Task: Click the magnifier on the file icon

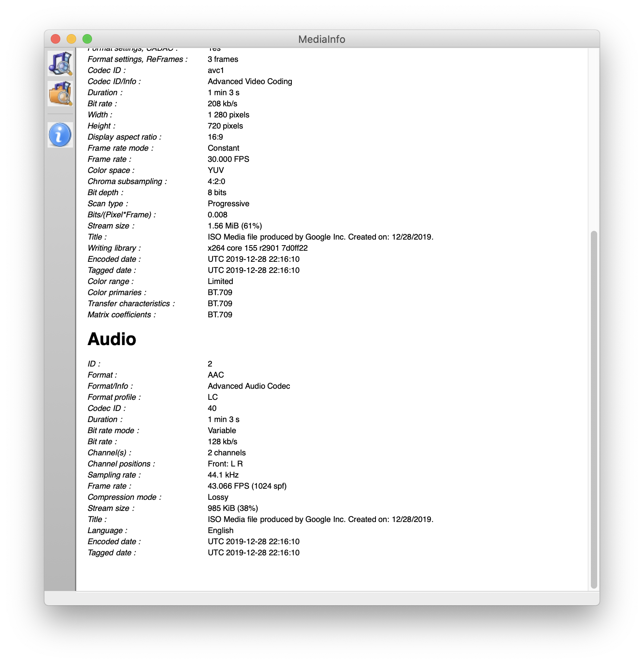Action: [x=60, y=63]
